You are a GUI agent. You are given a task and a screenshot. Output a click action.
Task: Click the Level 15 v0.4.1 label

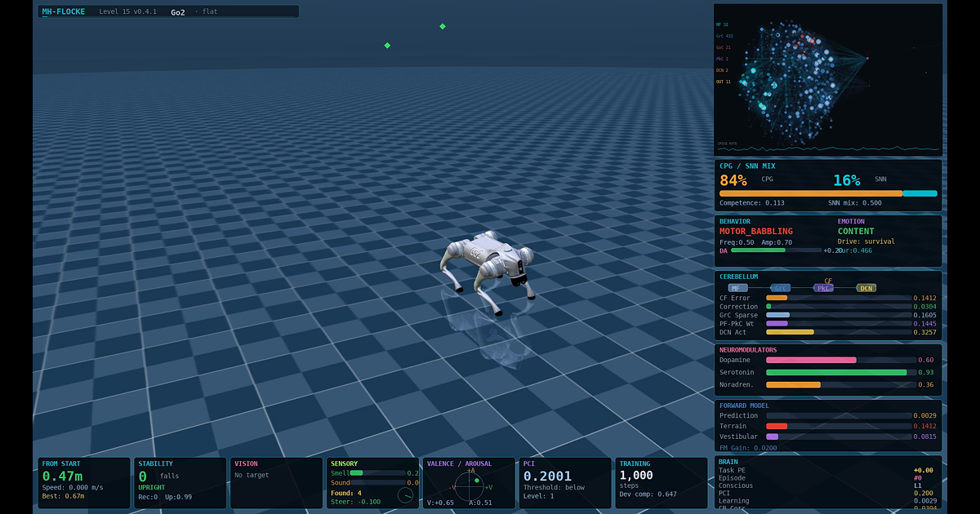coord(128,12)
